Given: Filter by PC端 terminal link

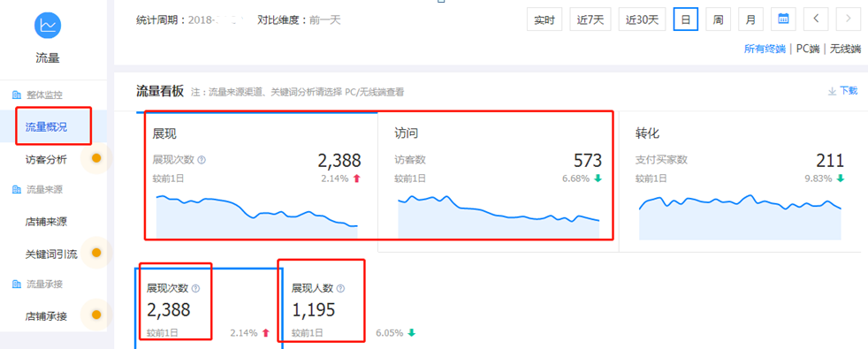Looking at the screenshot, I should pos(808,49).
